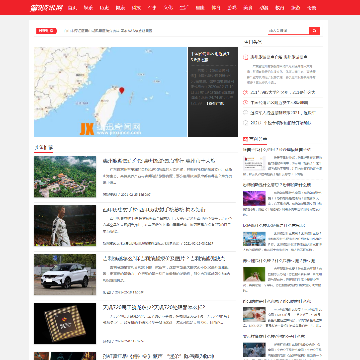Viewport: 360px width, 360px height.
Task: Focus the search input field beside the red button
Action: pyautogui.click(x=289, y=31)
